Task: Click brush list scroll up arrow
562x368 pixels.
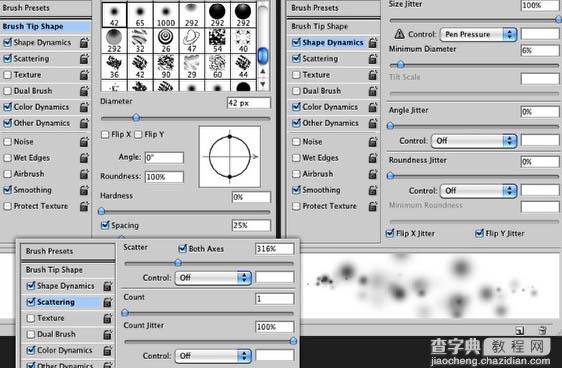Action: click(263, 72)
